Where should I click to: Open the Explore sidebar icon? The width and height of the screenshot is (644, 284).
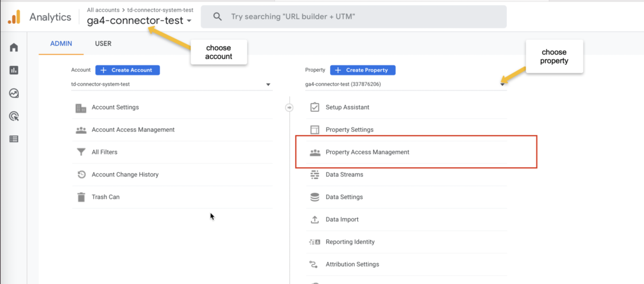pos(14,94)
